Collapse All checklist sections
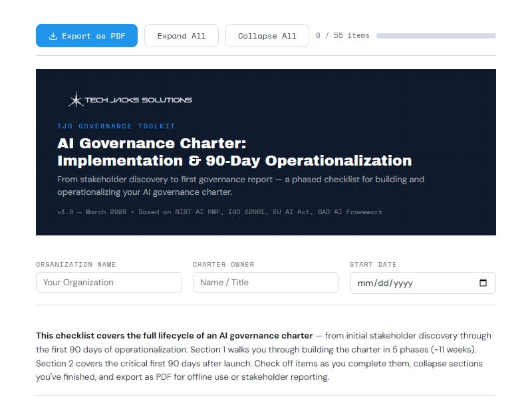532x399 pixels. 267,35
